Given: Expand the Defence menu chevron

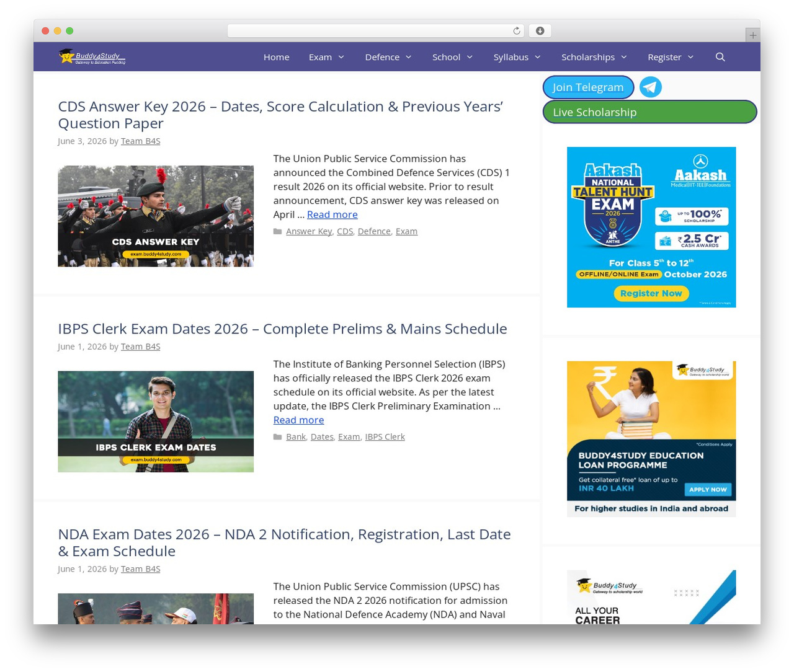Looking at the screenshot, I should (x=409, y=57).
